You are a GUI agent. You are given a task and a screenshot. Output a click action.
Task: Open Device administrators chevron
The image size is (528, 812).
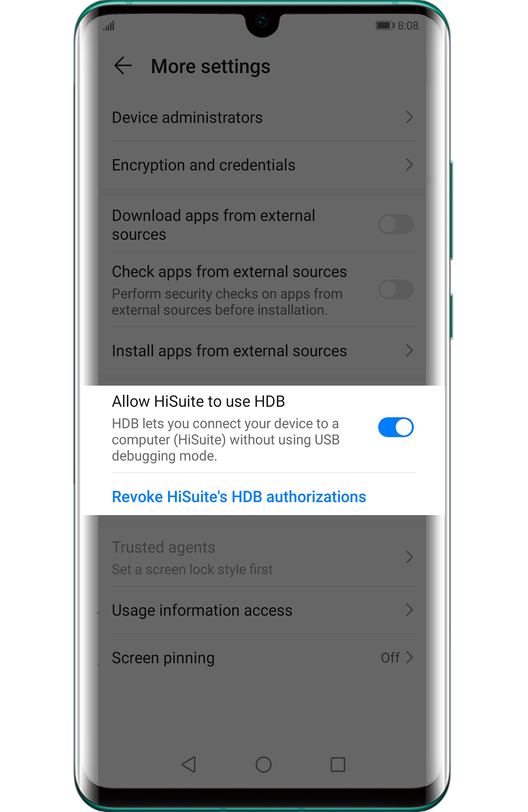tap(410, 117)
